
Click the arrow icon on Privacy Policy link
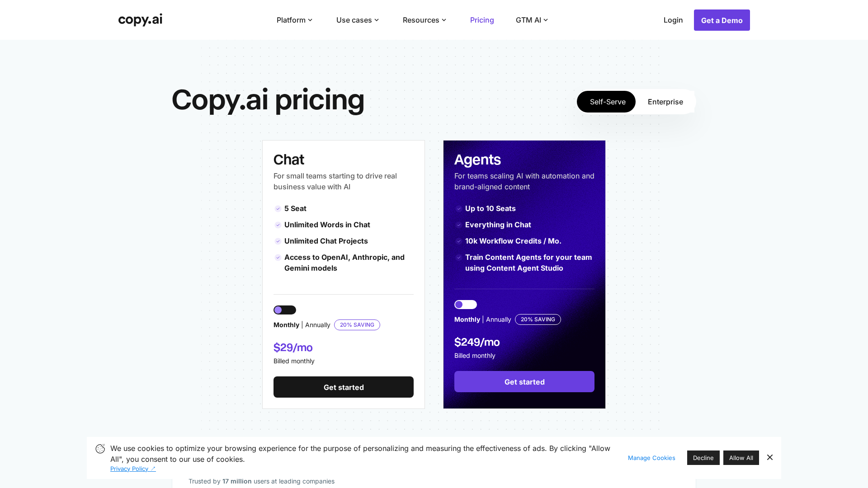[153, 468]
